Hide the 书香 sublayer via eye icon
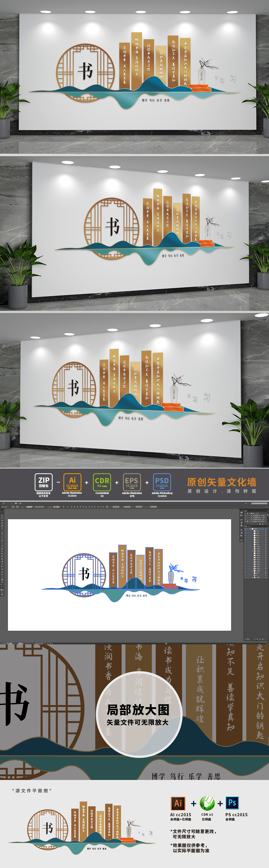 coord(245,531)
